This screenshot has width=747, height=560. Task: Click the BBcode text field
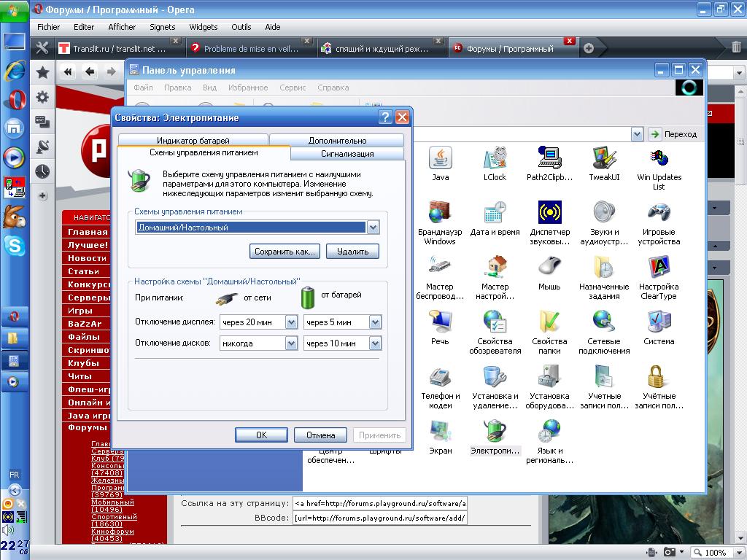coord(379,518)
